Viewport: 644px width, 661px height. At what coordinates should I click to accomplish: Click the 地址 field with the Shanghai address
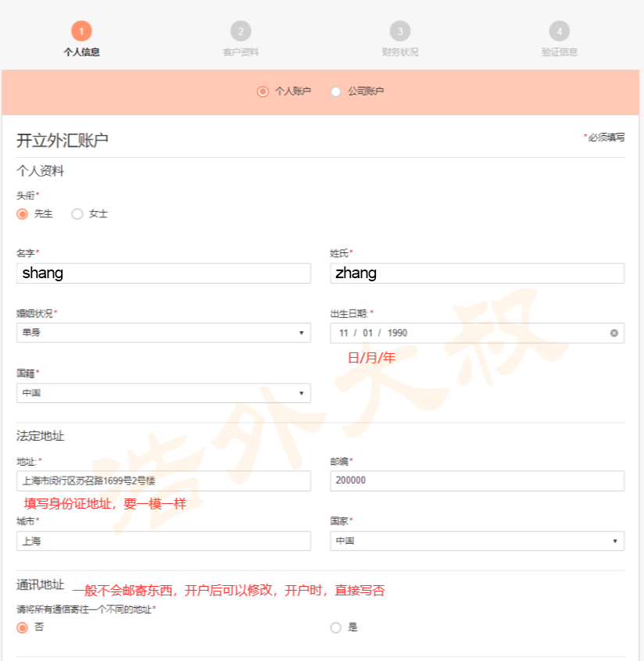(x=163, y=481)
